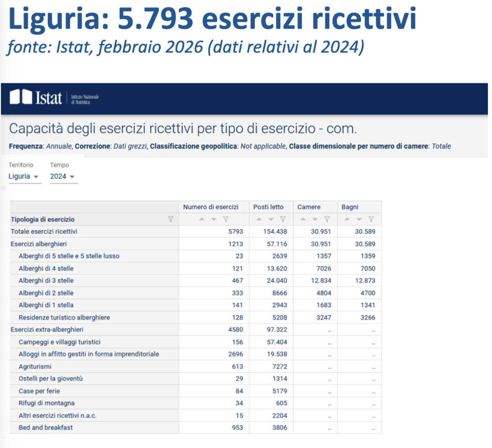Click the Posti letto column header
Viewport: 492px width, 448px height.
[268, 207]
